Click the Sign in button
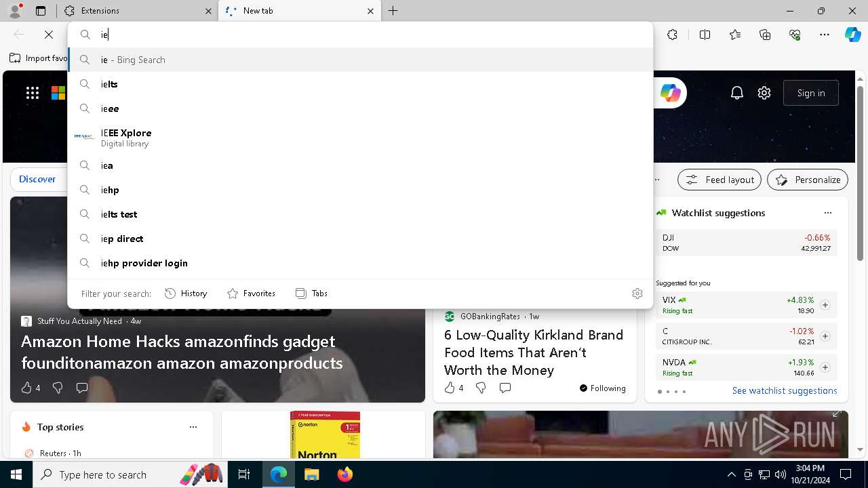The image size is (868, 488). coord(811,93)
